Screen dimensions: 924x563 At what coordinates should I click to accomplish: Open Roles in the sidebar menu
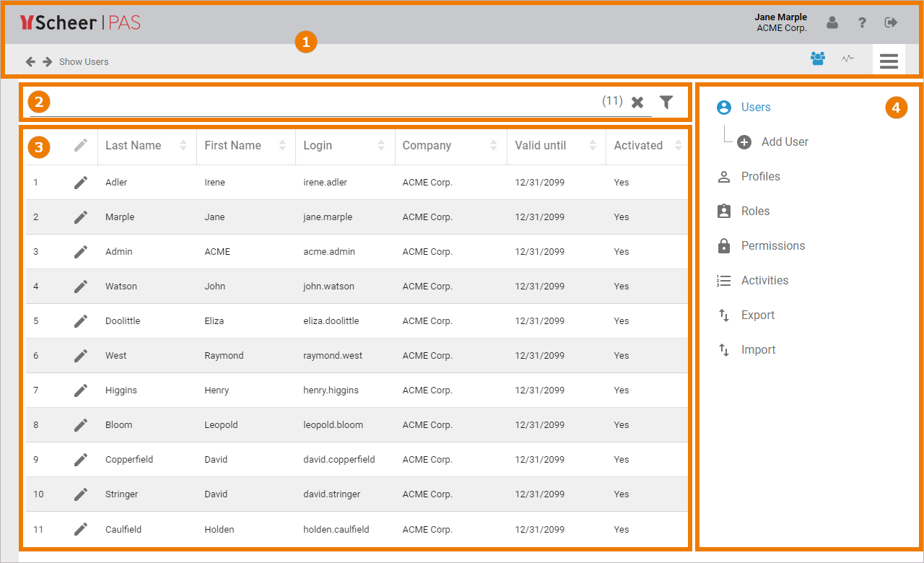(755, 211)
